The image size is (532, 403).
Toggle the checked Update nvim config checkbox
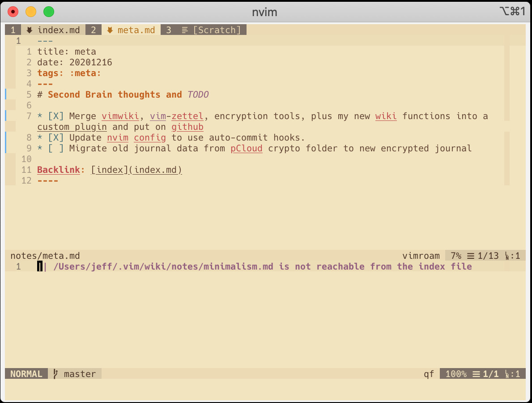[55, 137]
